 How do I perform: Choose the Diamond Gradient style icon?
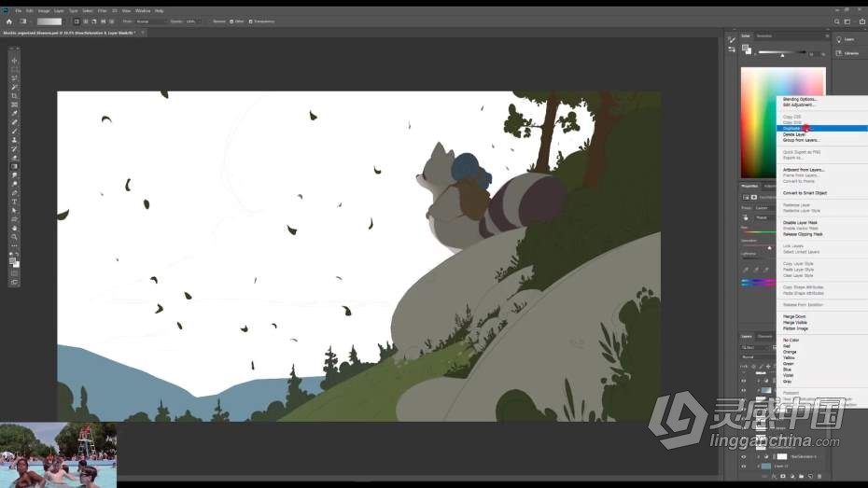(112, 21)
